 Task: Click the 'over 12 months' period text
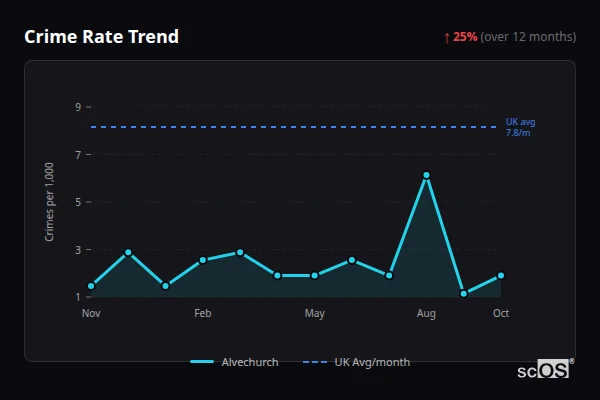528,37
